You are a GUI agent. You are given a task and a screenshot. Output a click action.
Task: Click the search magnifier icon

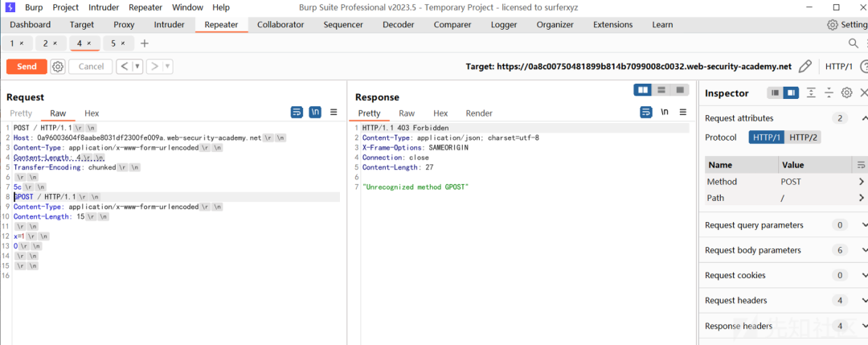point(854,43)
